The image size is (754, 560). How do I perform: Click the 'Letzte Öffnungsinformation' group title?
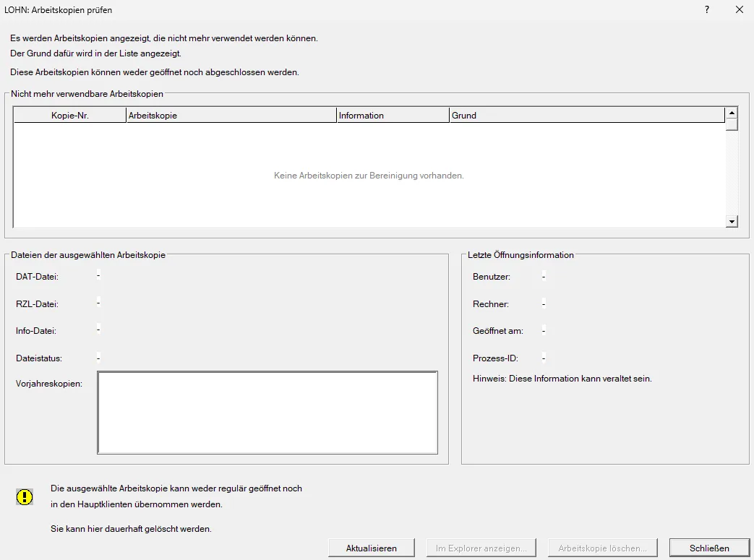(520, 255)
